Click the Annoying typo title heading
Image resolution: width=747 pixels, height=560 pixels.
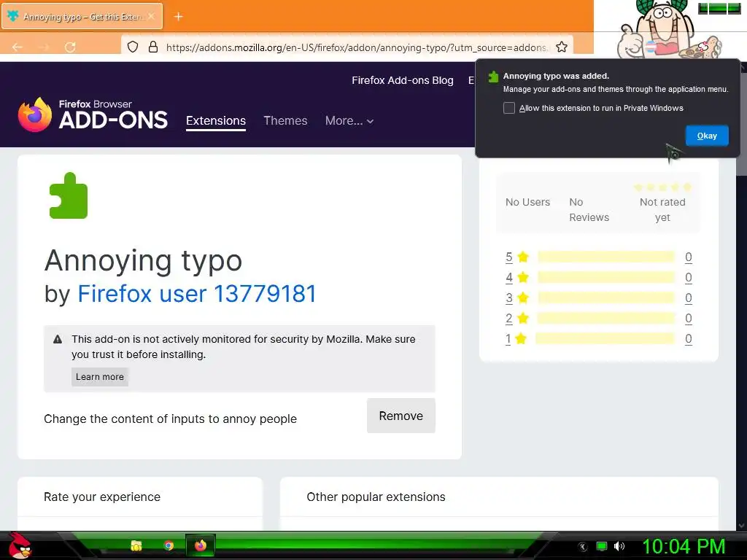point(144,262)
